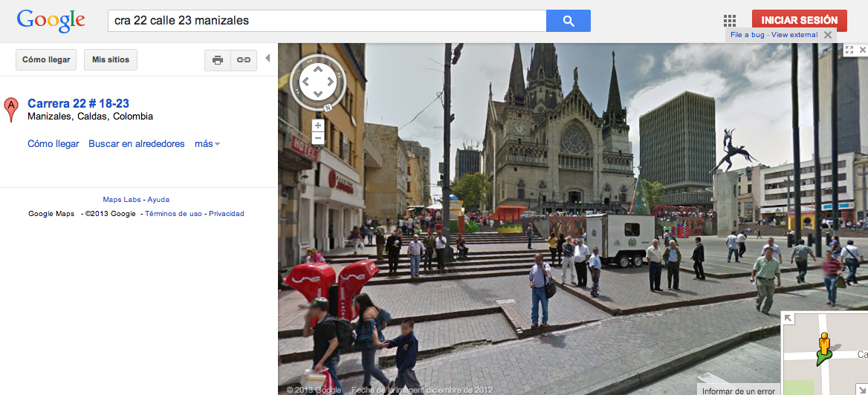Click the link share icon button

(x=244, y=60)
